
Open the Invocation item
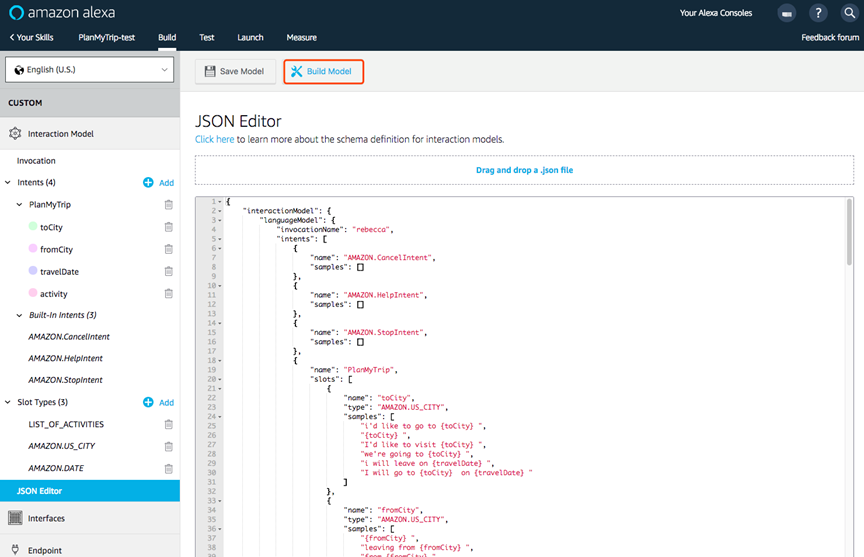[x=36, y=161]
